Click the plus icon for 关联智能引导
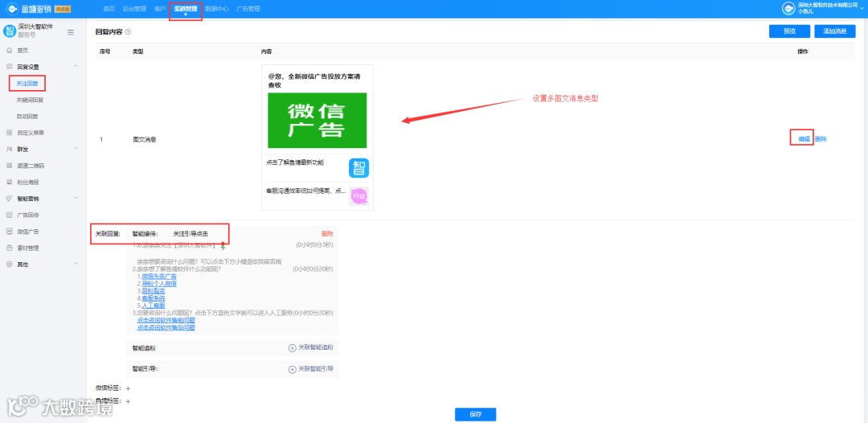Viewport: 868px width, 423px height. 293,369
